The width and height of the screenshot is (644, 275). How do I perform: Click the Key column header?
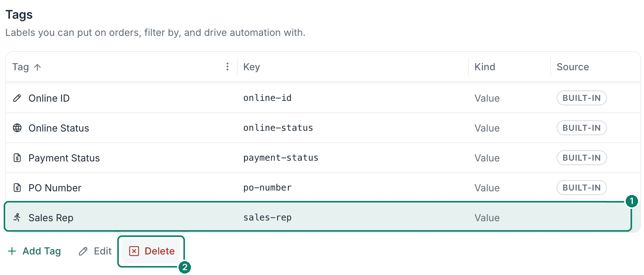coord(252,67)
